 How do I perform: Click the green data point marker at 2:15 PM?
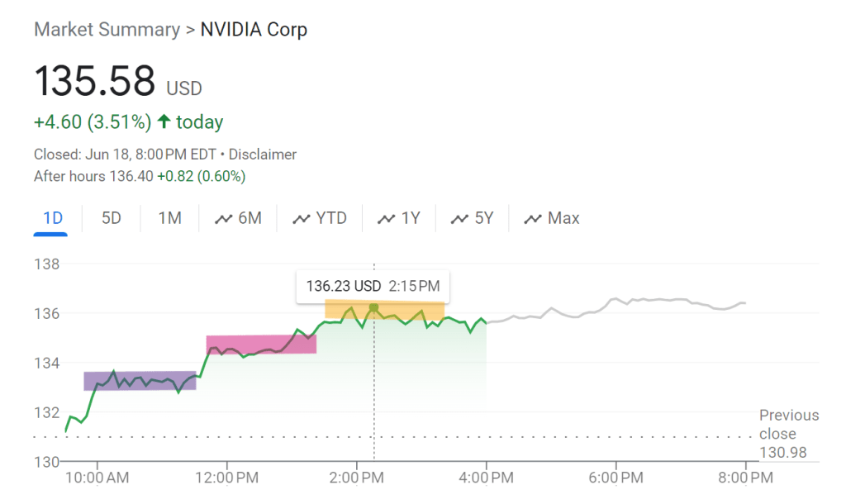pyautogui.click(x=373, y=308)
